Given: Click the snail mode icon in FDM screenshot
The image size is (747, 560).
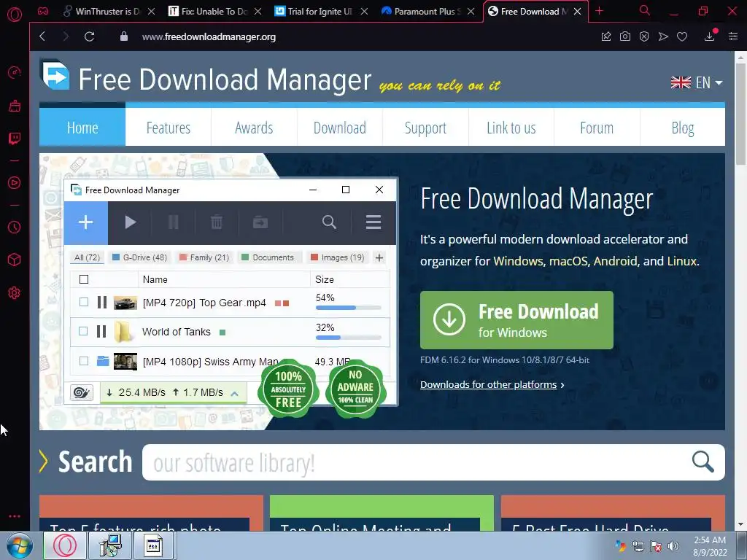Looking at the screenshot, I should [82, 393].
